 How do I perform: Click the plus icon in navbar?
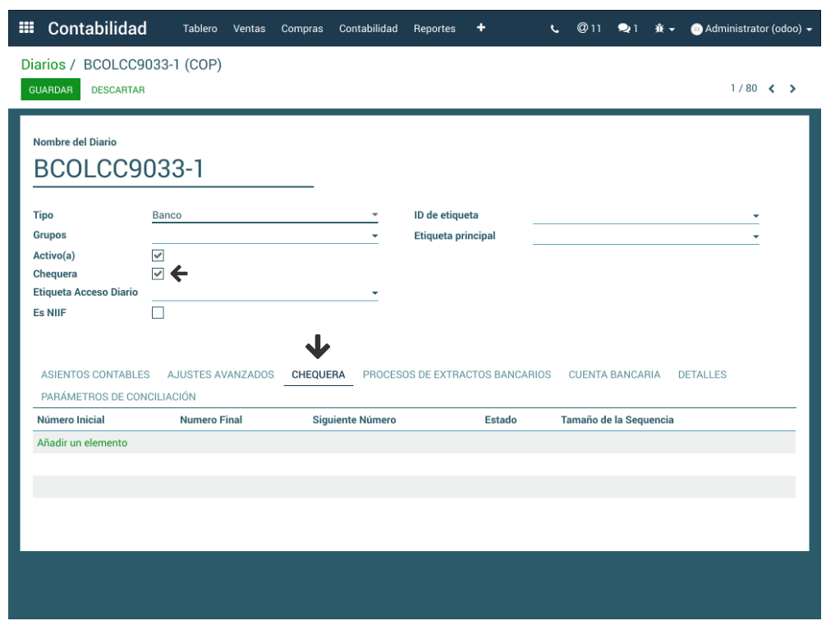click(480, 28)
